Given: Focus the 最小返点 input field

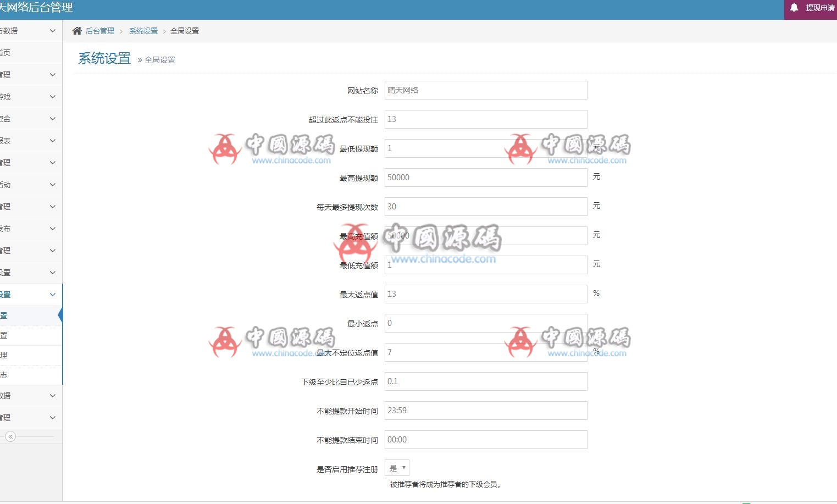Looking at the screenshot, I should [x=486, y=323].
